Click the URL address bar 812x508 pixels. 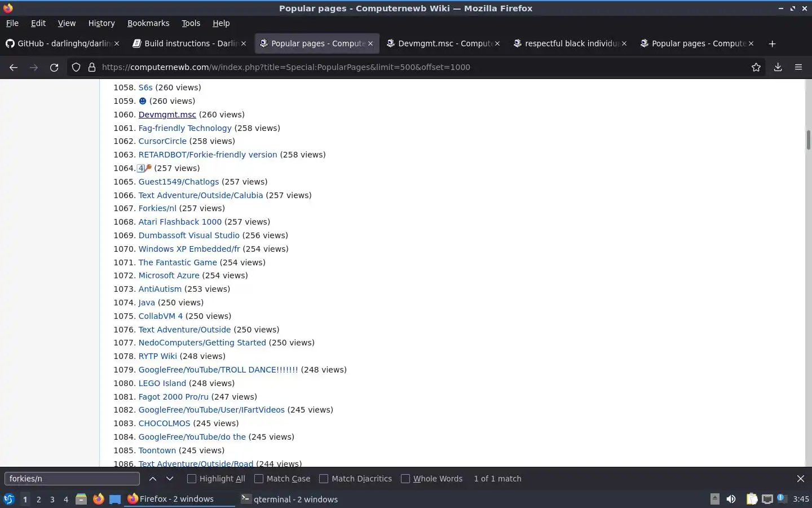[x=417, y=67]
